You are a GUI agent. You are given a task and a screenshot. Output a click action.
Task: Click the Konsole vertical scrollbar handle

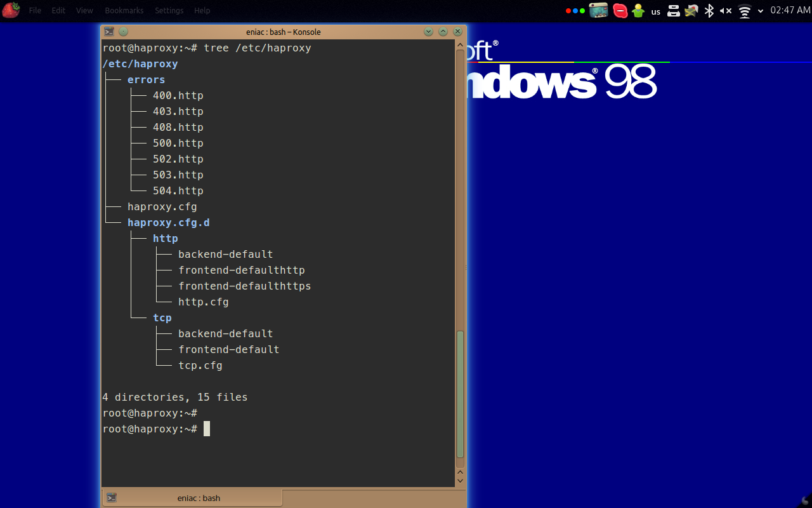tap(461, 394)
